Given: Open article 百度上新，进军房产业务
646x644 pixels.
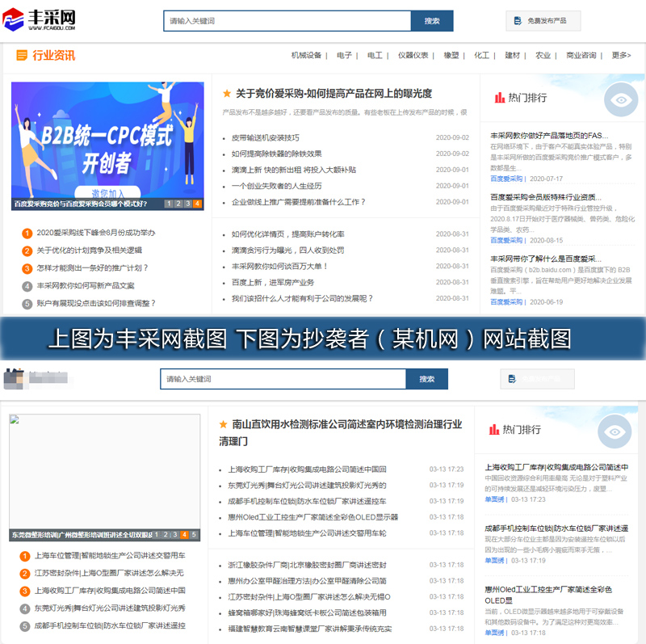Looking at the screenshot, I should 273,283.
